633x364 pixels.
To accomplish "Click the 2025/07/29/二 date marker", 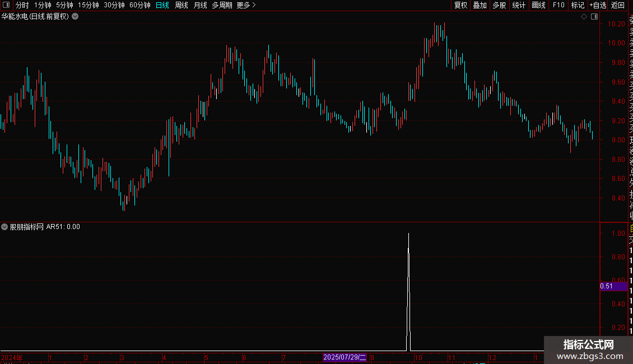I will (345, 357).
